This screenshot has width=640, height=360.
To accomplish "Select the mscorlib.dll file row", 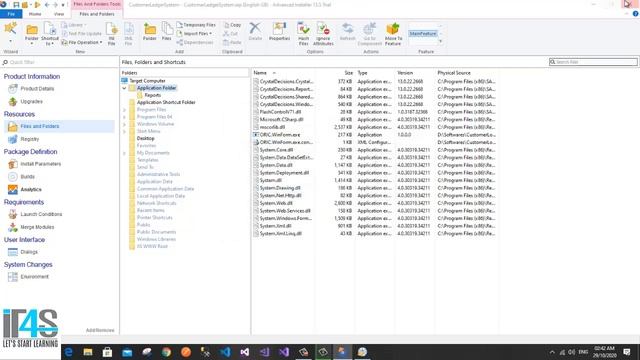I will click(x=374, y=127).
